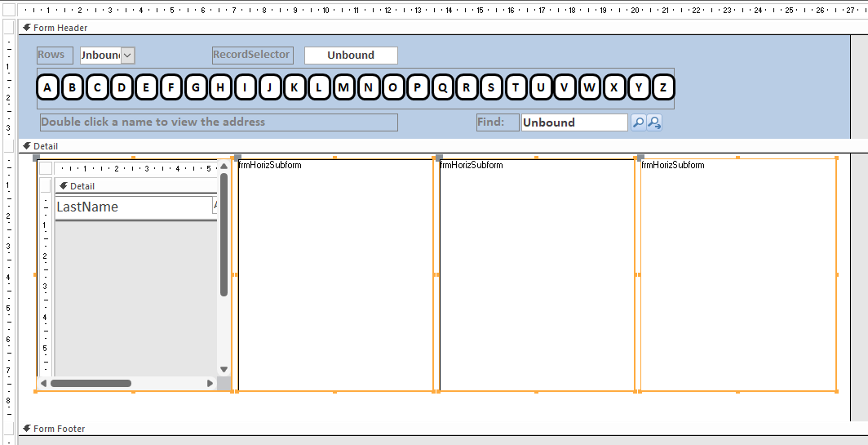Viewport: 868px width, 445px height.
Task: Click the subform vertical scrollbar down arrow
Action: (224, 369)
